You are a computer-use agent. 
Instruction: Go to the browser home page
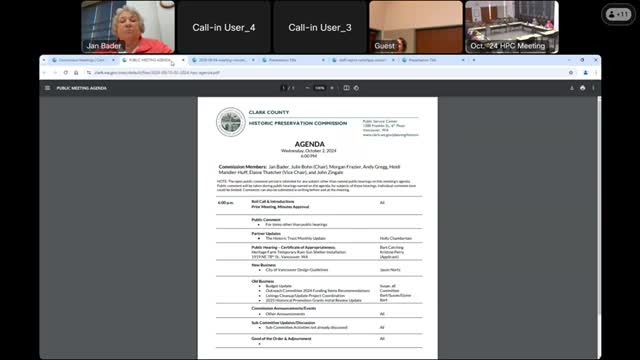(x=76, y=73)
